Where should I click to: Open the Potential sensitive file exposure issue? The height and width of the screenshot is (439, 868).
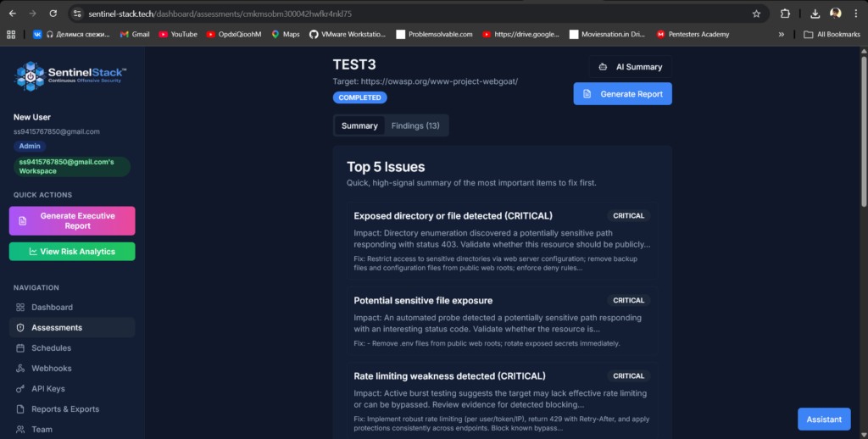[502, 321]
